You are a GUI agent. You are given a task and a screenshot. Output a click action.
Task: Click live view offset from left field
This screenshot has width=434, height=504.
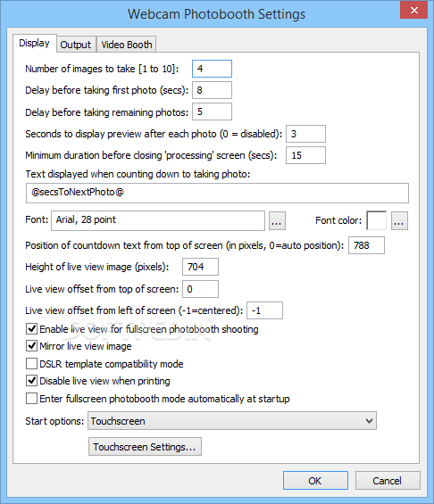264,310
